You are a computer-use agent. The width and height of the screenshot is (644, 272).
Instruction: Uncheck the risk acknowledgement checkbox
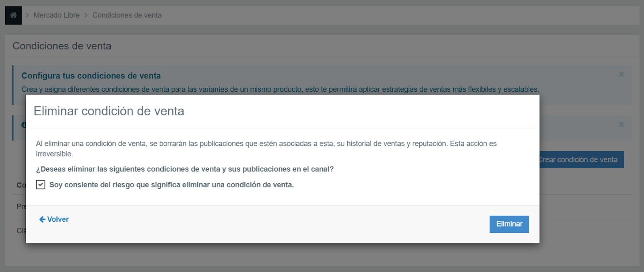coord(41,185)
